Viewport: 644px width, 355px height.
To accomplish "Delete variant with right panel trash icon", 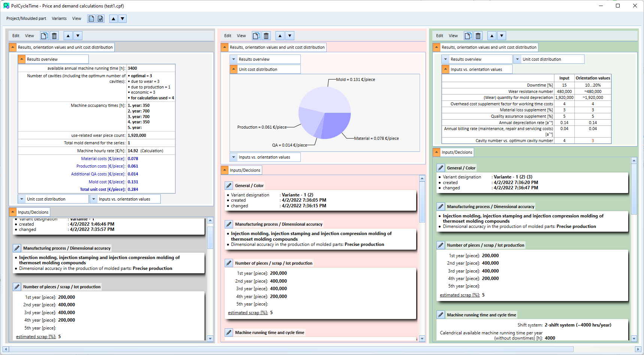I will point(478,36).
